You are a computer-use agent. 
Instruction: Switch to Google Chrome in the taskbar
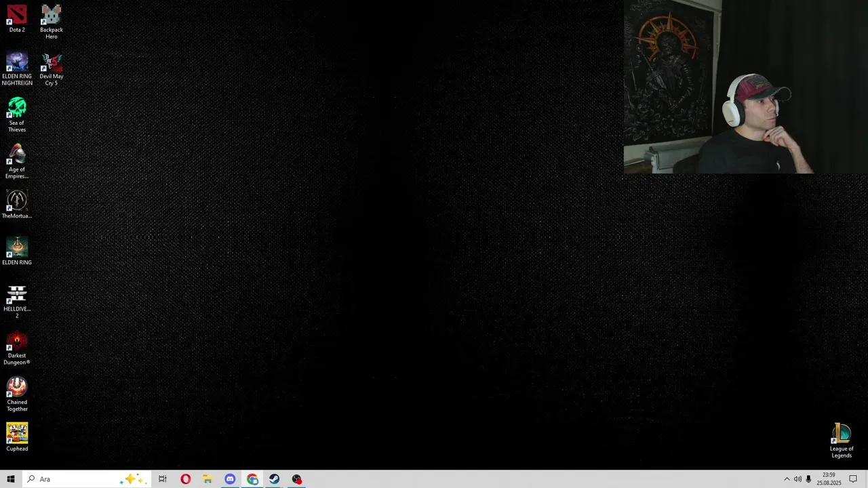[x=252, y=479]
